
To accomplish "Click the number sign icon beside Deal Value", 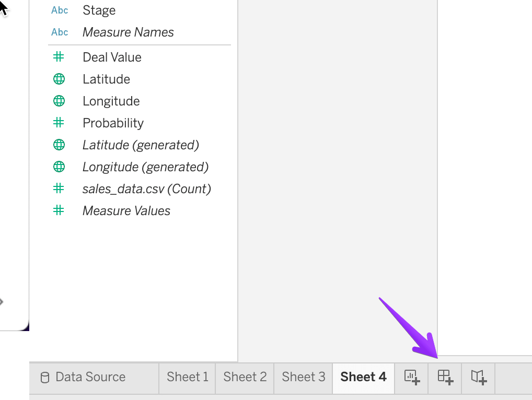I will [x=58, y=57].
